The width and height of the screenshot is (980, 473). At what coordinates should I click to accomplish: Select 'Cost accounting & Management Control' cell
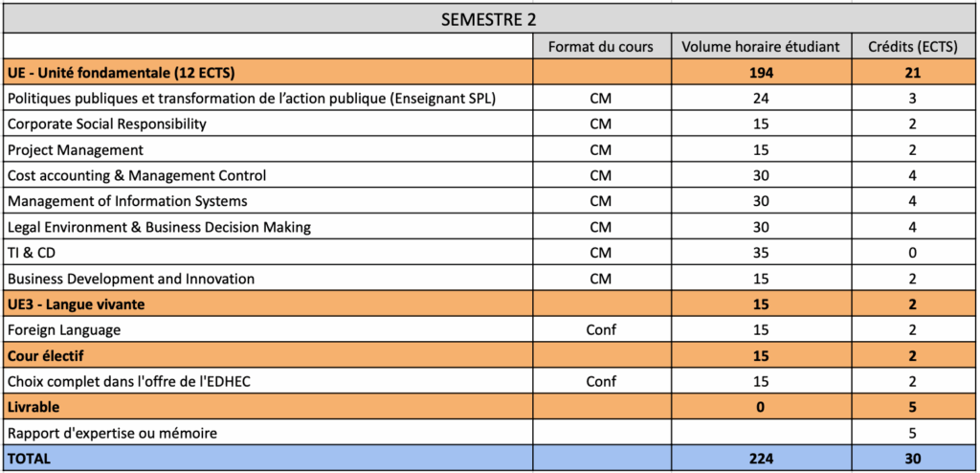[136, 175]
